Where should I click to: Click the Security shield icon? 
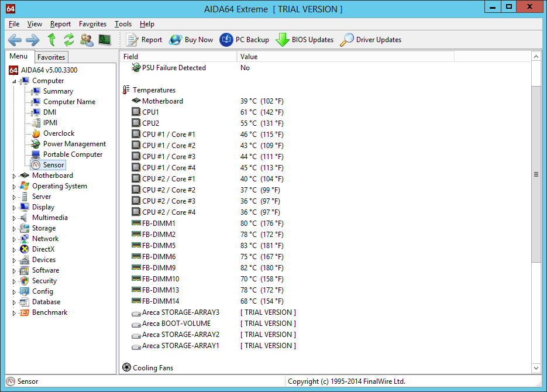(x=25, y=281)
